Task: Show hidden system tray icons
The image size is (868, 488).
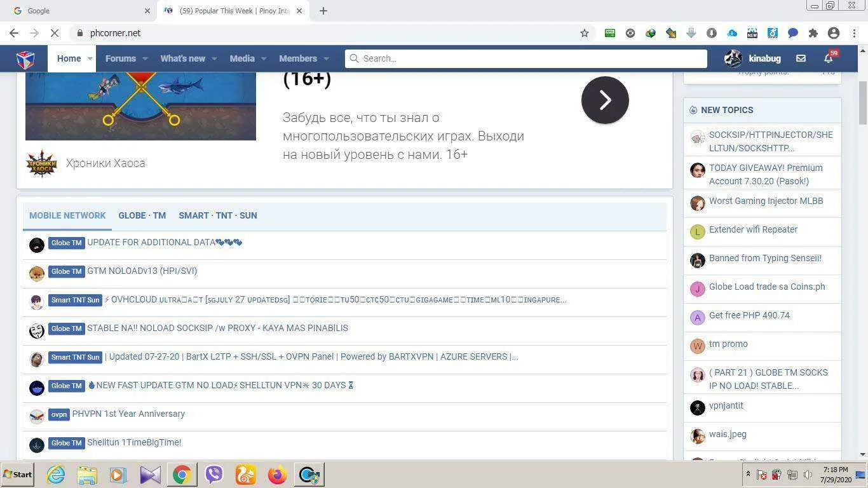Action: [748, 474]
